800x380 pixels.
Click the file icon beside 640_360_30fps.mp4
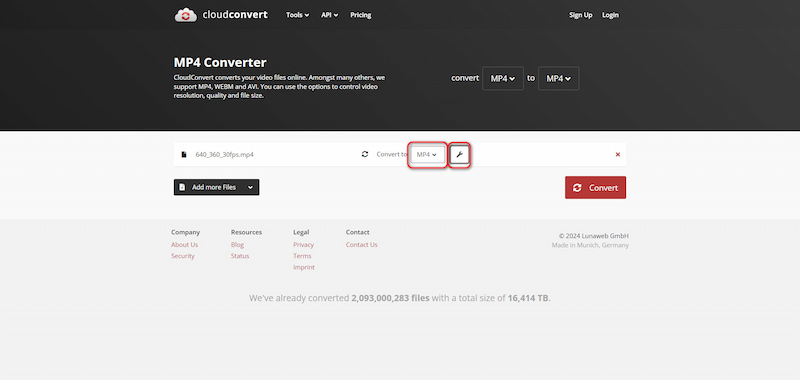pos(184,155)
